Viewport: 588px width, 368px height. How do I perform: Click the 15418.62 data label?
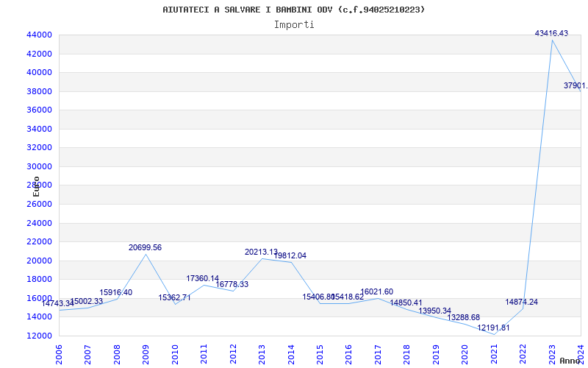click(x=348, y=297)
